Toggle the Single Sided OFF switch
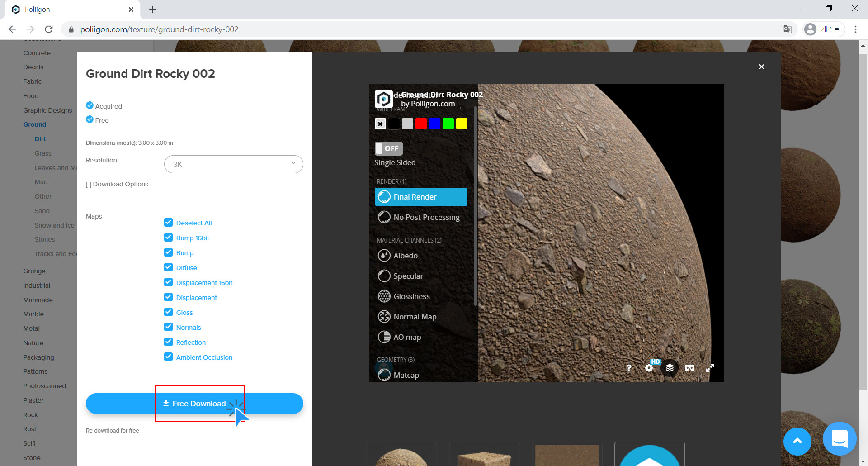 pos(388,148)
